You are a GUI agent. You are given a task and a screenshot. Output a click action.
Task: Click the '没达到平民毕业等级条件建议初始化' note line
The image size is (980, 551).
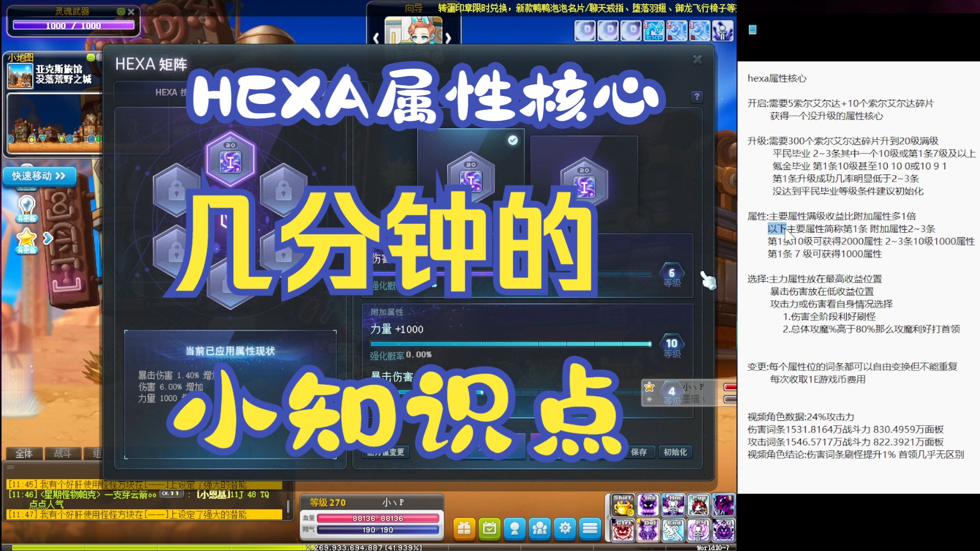[x=848, y=191]
